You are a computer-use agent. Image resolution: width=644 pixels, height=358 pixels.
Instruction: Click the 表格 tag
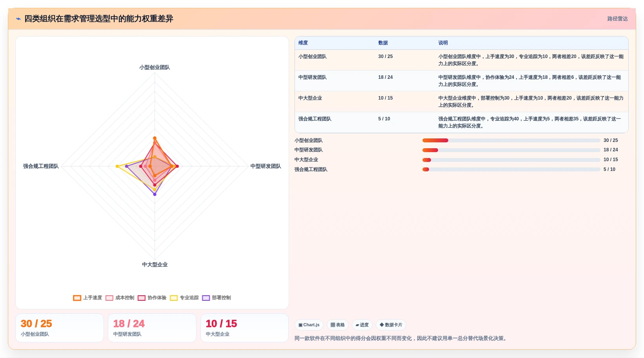pos(338,325)
